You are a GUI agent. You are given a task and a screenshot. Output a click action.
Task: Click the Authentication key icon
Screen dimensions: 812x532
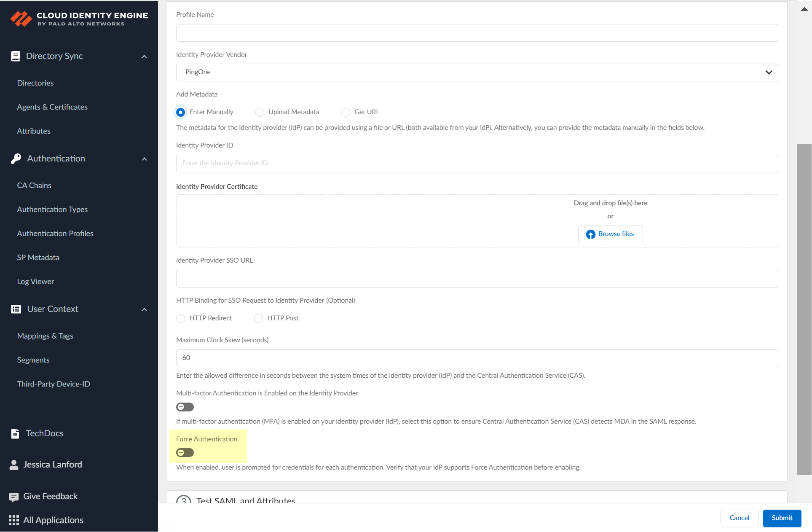16,159
